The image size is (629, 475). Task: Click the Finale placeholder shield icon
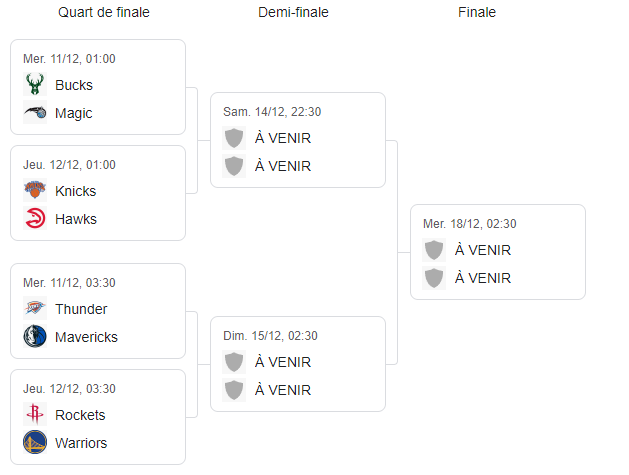click(x=434, y=250)
